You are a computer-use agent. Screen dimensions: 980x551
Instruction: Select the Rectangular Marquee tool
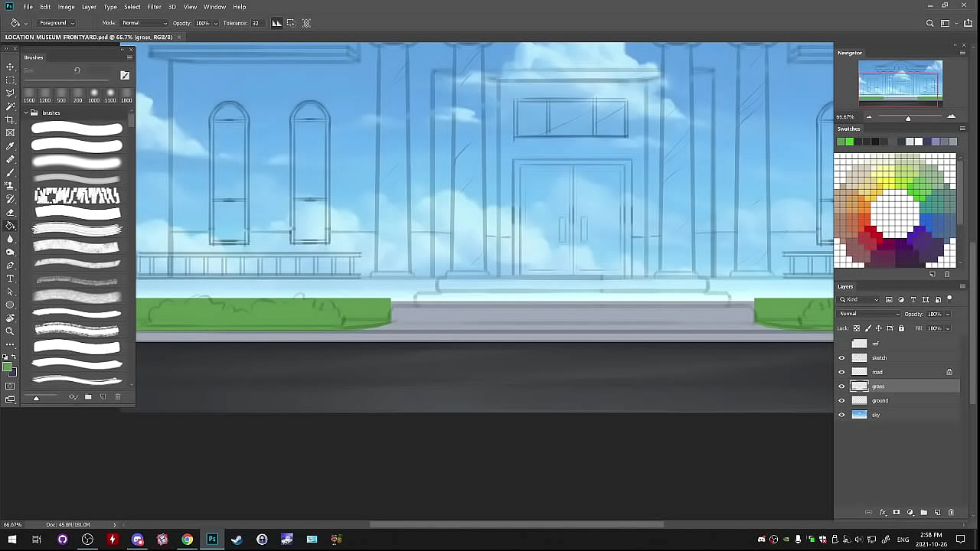pyautogui.click(x=10, y=80)
